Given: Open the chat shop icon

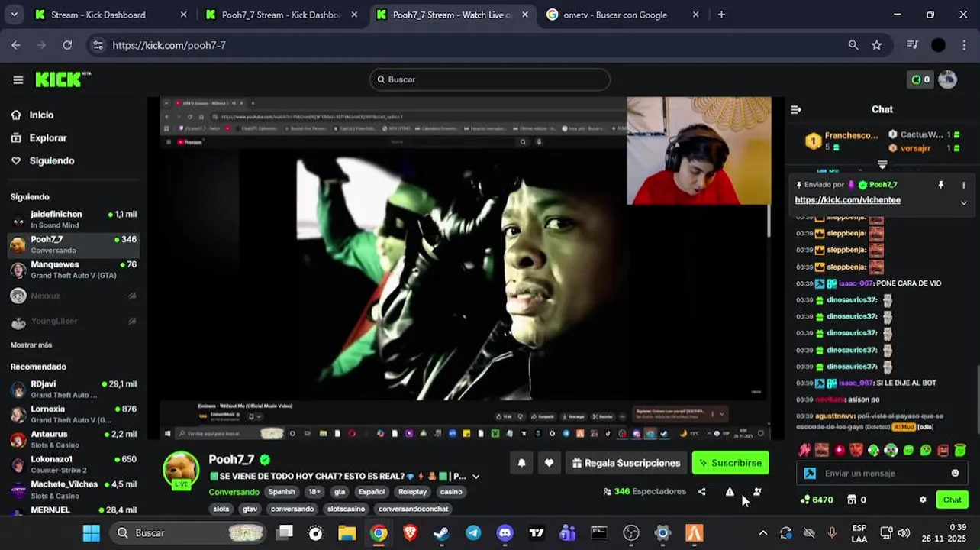Looking at the screenshot, I should tap(852, 500).
